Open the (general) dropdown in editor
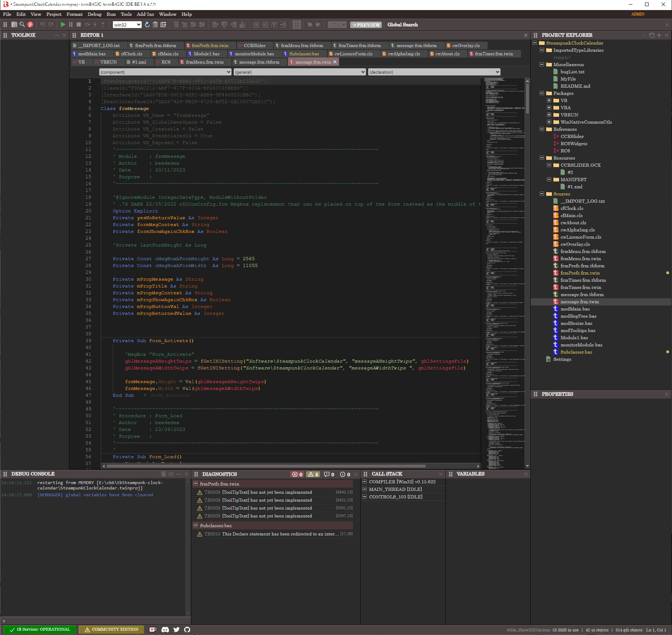 point(300,72)
